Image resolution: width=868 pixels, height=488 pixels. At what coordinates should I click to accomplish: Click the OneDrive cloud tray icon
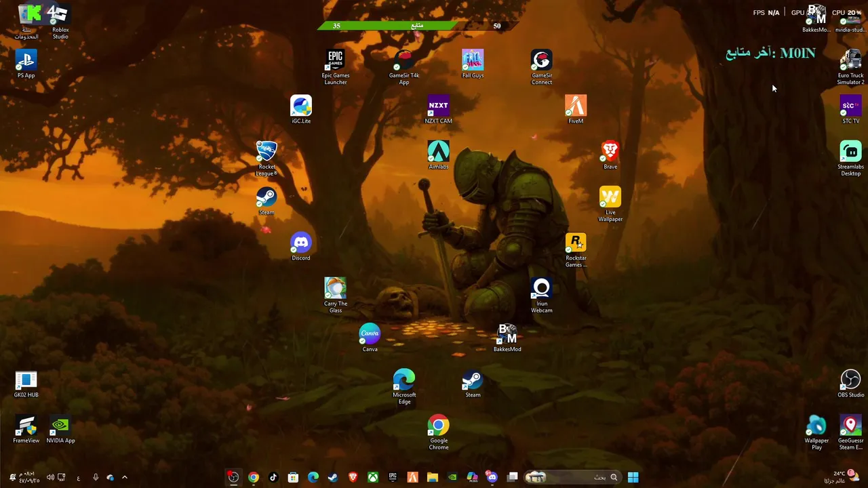tap(111, 477)
